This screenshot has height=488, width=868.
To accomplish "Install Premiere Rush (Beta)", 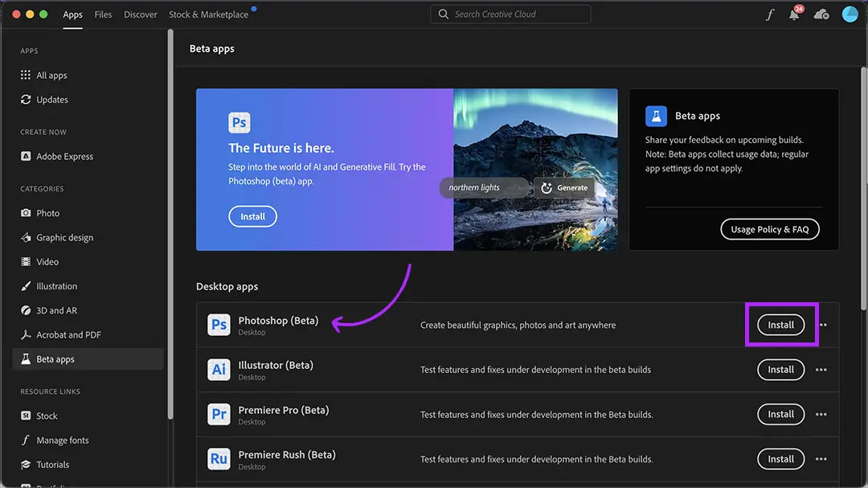I will (x=780, y=459).
